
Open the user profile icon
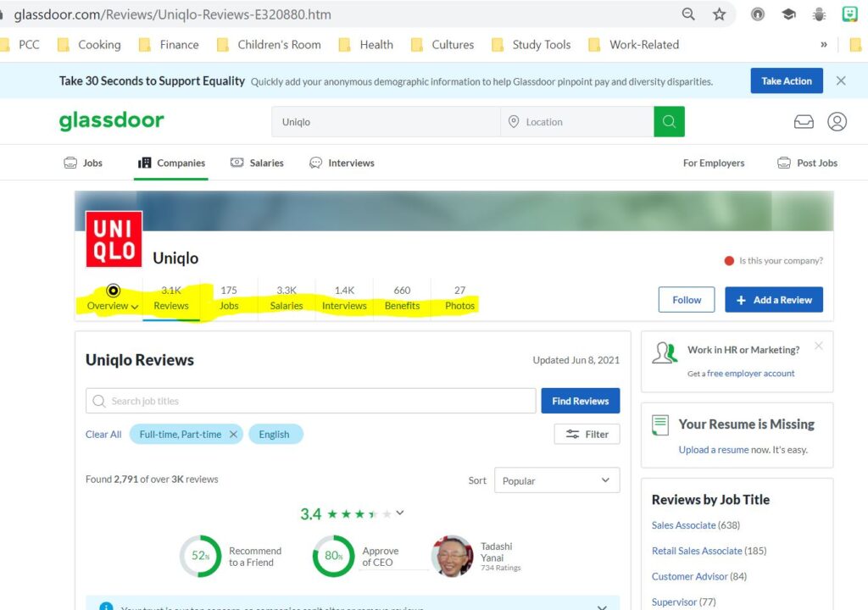click(x=837, y=121)
